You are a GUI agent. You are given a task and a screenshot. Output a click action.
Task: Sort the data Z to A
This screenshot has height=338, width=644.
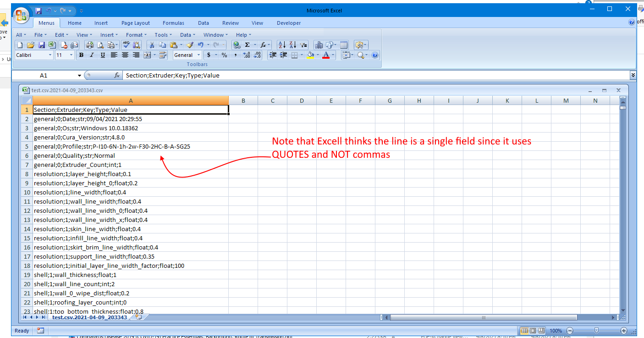(292, 44)
